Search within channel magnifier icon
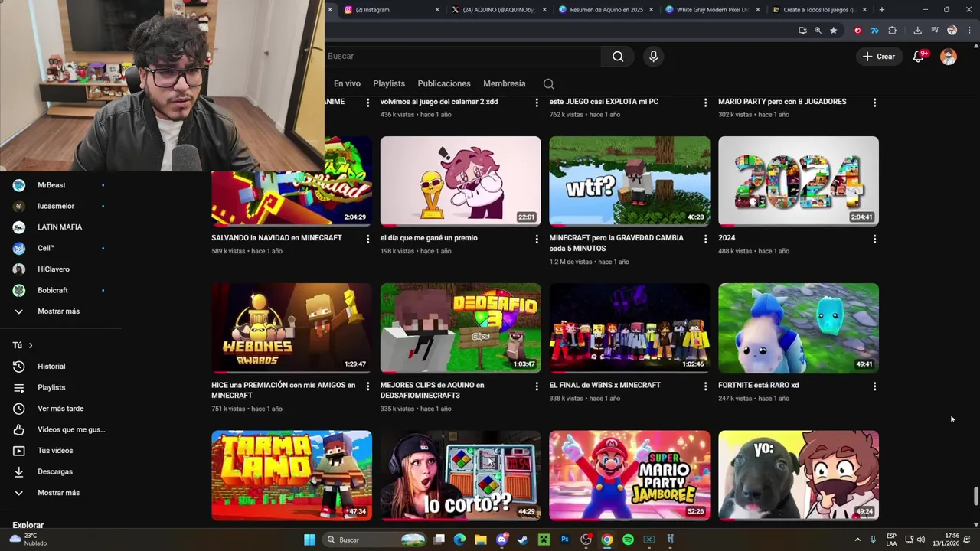980x551 pixels. 548,83
